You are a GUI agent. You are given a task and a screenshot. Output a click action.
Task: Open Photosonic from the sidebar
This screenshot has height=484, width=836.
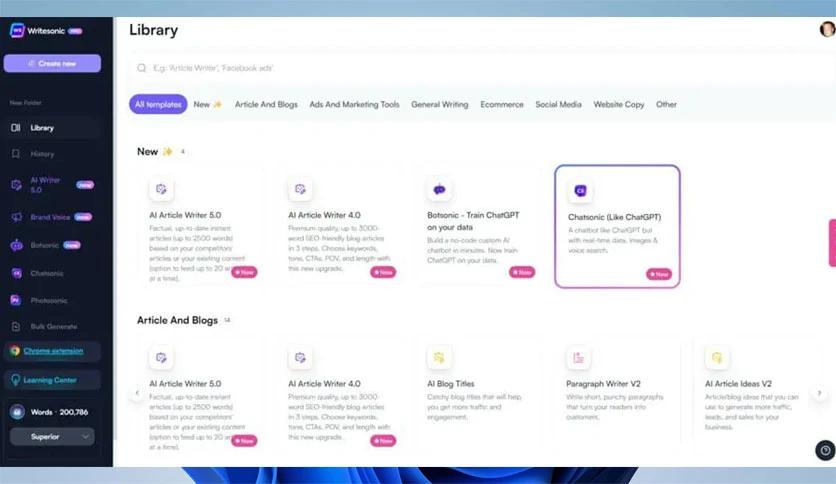pos(46,299)
